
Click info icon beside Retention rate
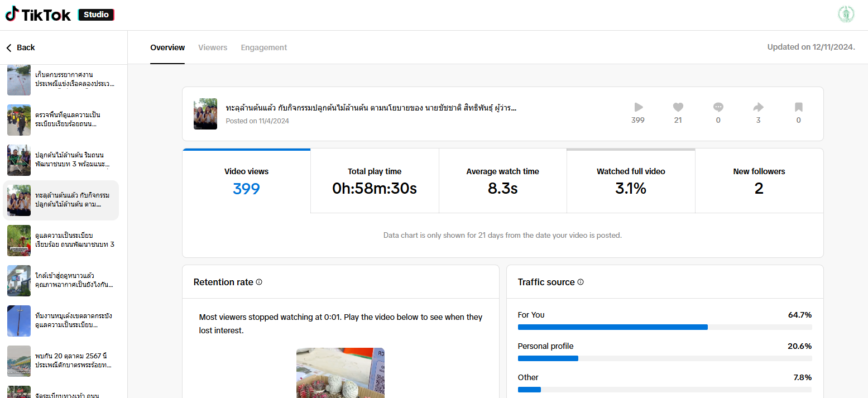[x=259, y=282]
